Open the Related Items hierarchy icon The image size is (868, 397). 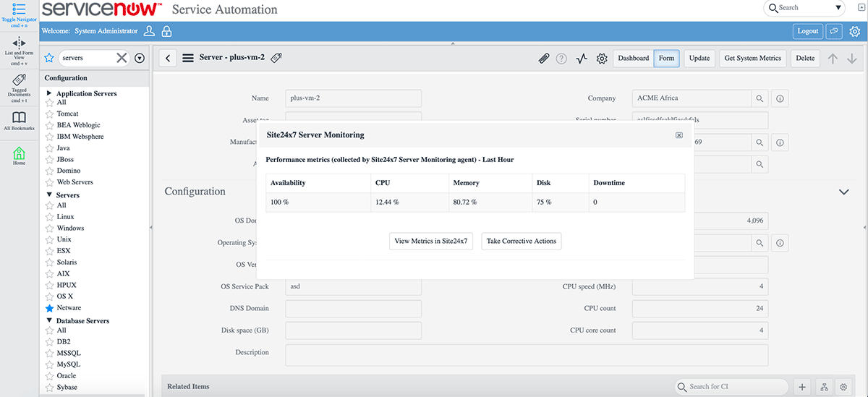tap(823, 387)
